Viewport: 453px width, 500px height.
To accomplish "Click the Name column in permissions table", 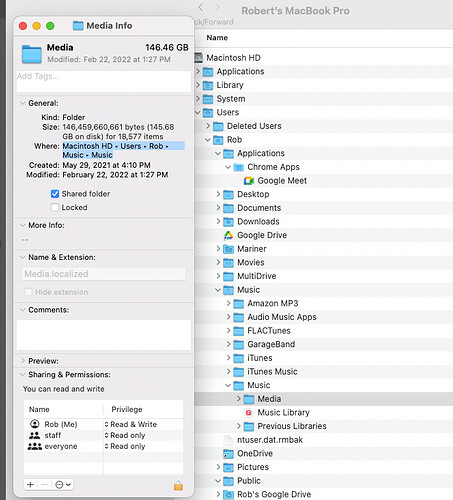I will [x=39, y=409].
